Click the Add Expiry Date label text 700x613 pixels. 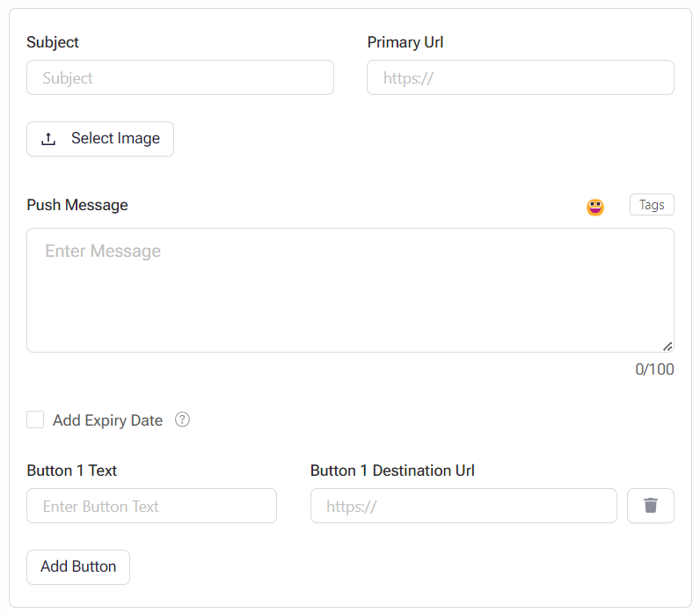[x=107, y=420]
